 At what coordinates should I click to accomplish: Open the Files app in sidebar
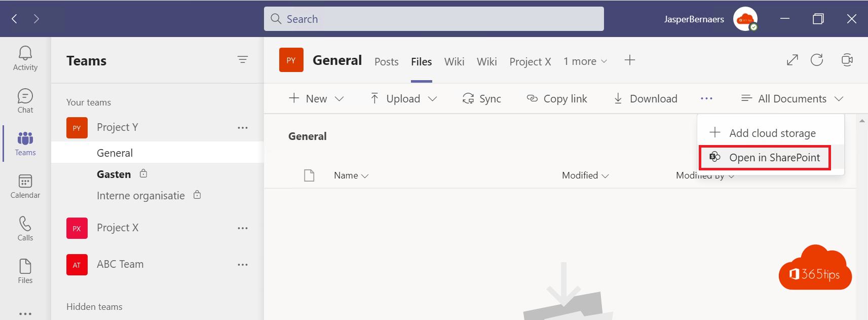pos(25,272)
